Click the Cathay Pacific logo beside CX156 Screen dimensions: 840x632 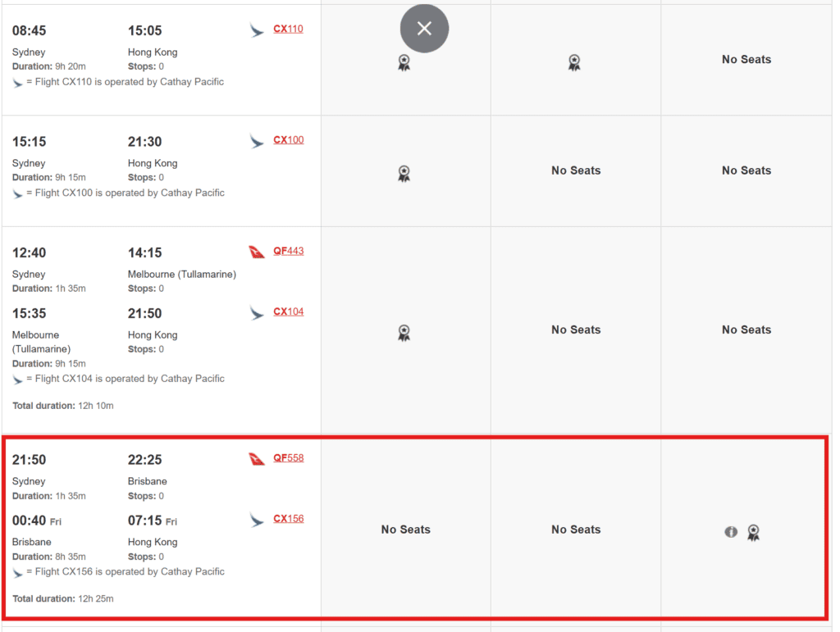257,520
